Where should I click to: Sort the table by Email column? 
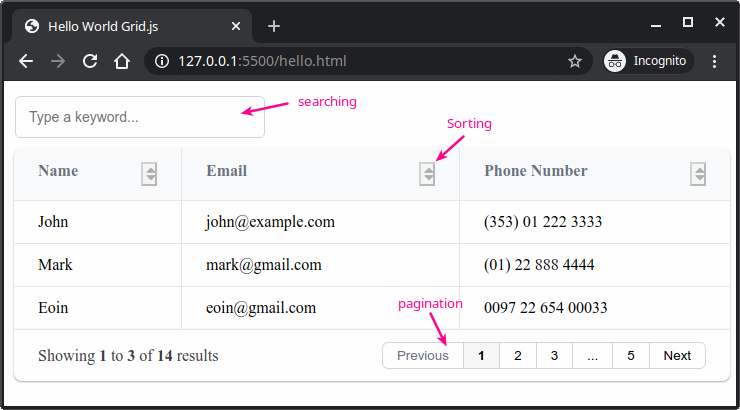coord(427,173)
